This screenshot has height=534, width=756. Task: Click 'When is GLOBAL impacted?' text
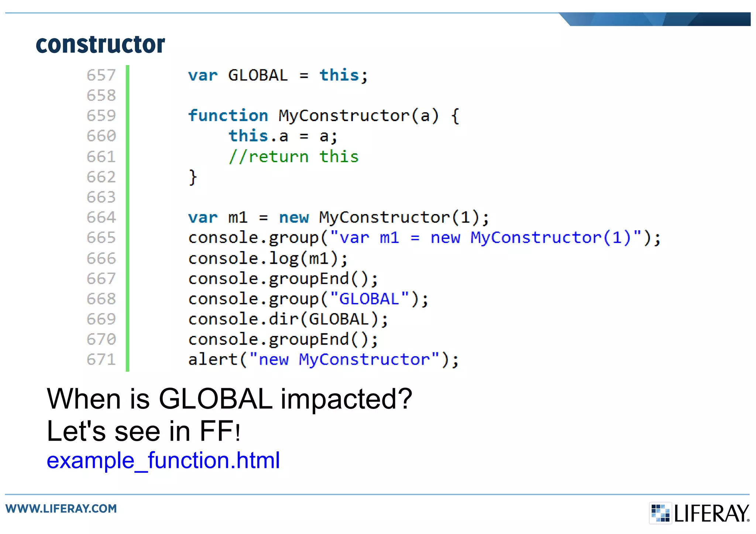point(229,399)
